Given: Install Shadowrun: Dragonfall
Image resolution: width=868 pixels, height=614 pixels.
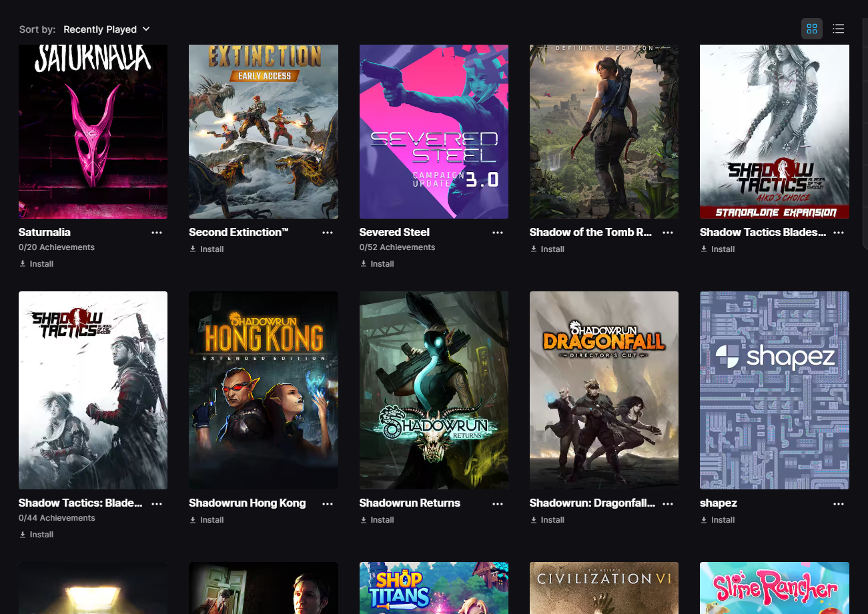Looking at the screenshot, I should (x=547, y=520).
